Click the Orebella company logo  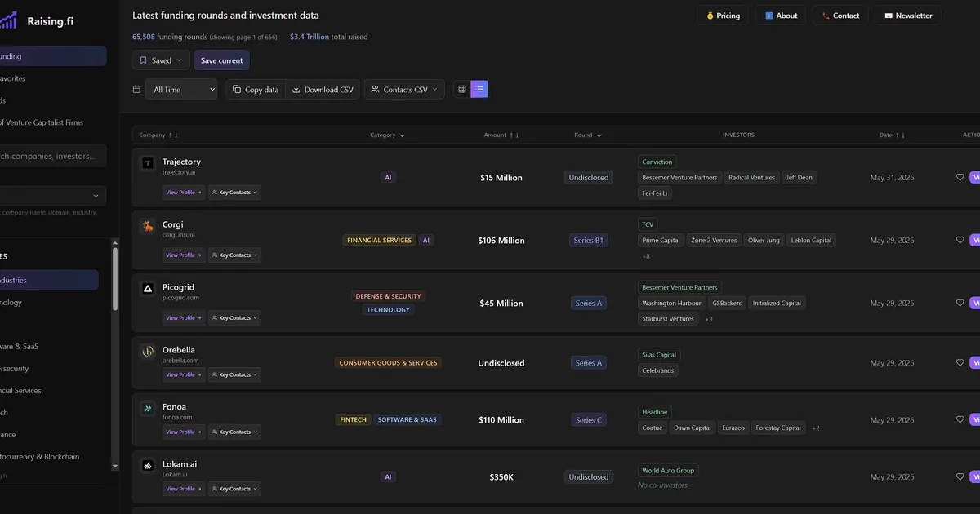coord(147,351)
